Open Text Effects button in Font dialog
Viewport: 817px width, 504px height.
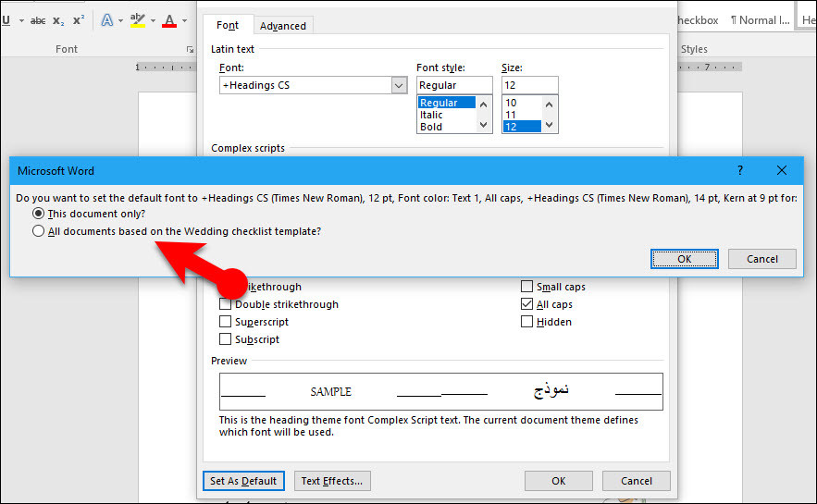click(x=332, y=481)
